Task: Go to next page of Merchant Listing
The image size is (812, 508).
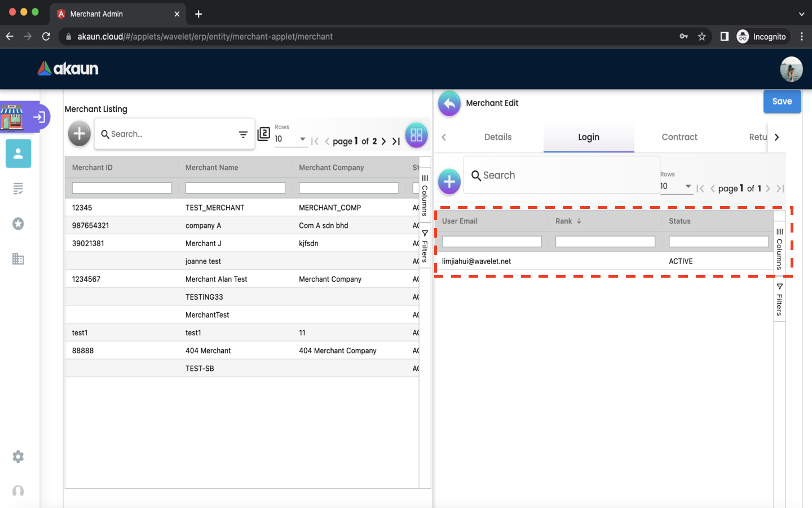Action: tap(384, 141)
